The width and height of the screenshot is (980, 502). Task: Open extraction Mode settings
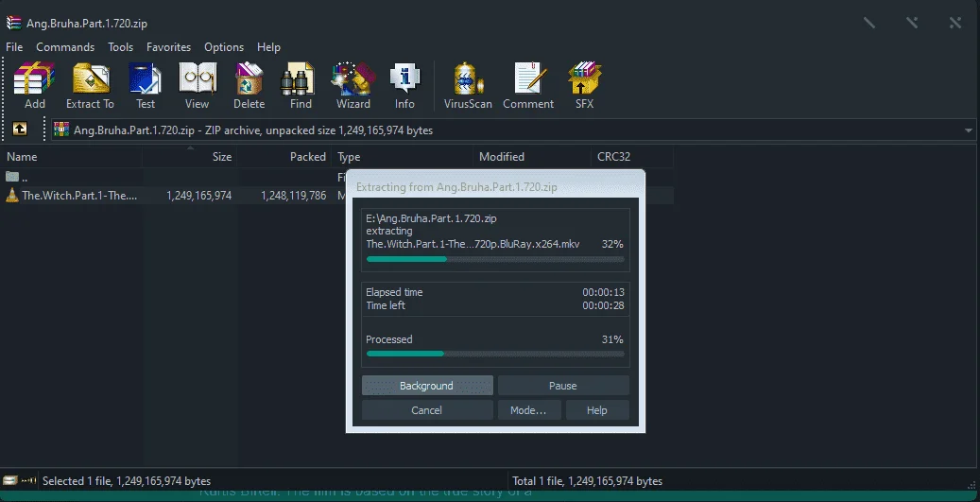(x=529, y=410)
